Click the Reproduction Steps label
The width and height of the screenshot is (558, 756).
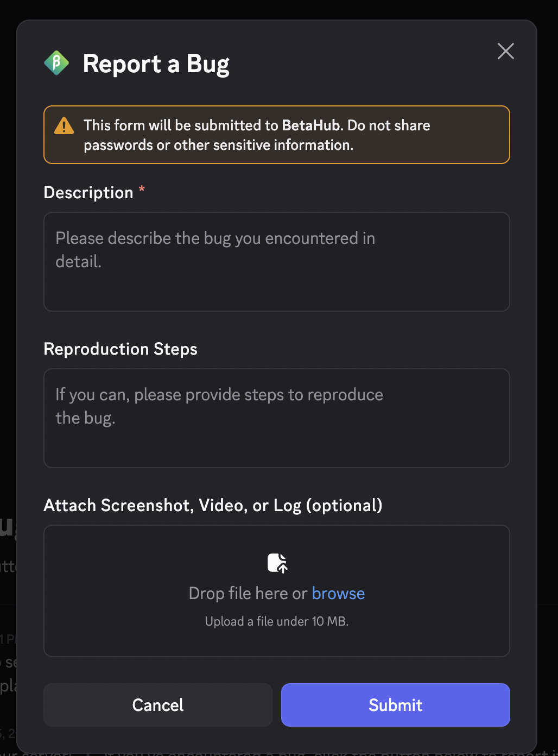pos(121,349)
